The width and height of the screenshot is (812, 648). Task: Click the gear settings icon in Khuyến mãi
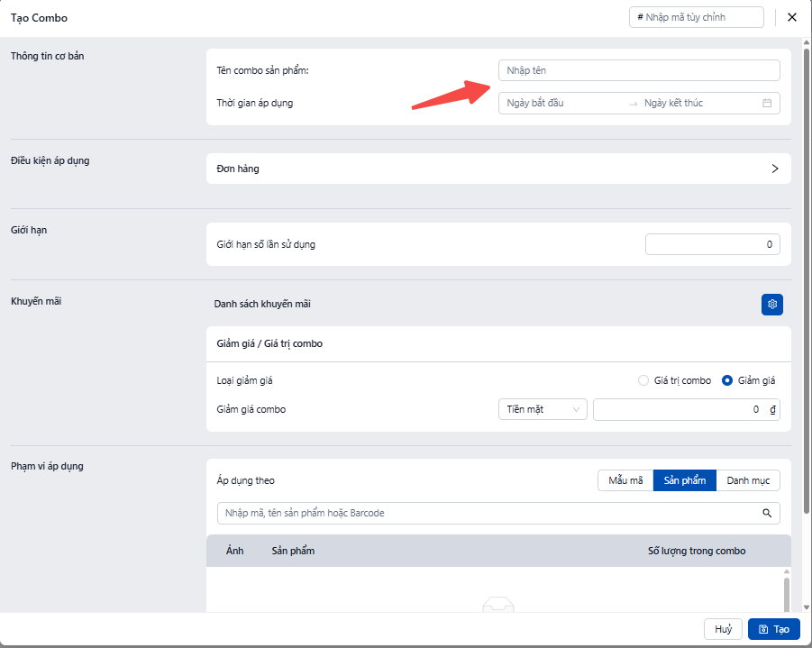tap(771, 305)
